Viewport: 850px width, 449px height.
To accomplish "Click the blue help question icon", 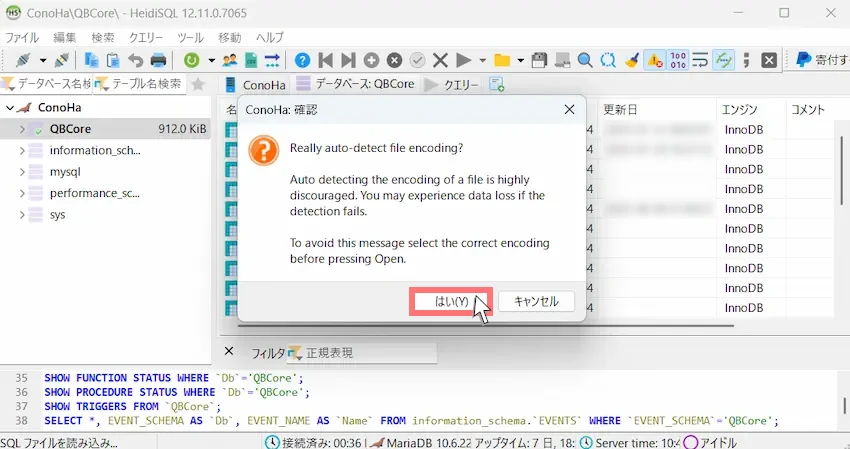I will [x=302, y=60].
